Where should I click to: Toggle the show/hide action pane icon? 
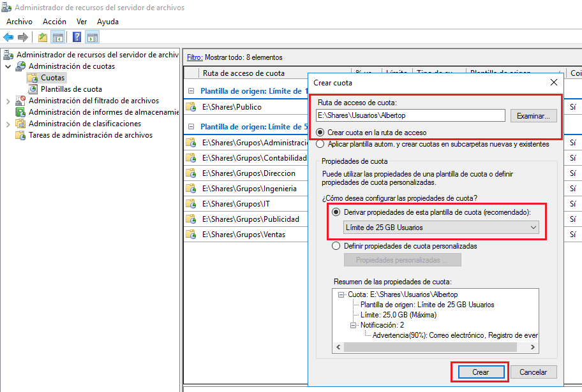[x=93, y=37]
